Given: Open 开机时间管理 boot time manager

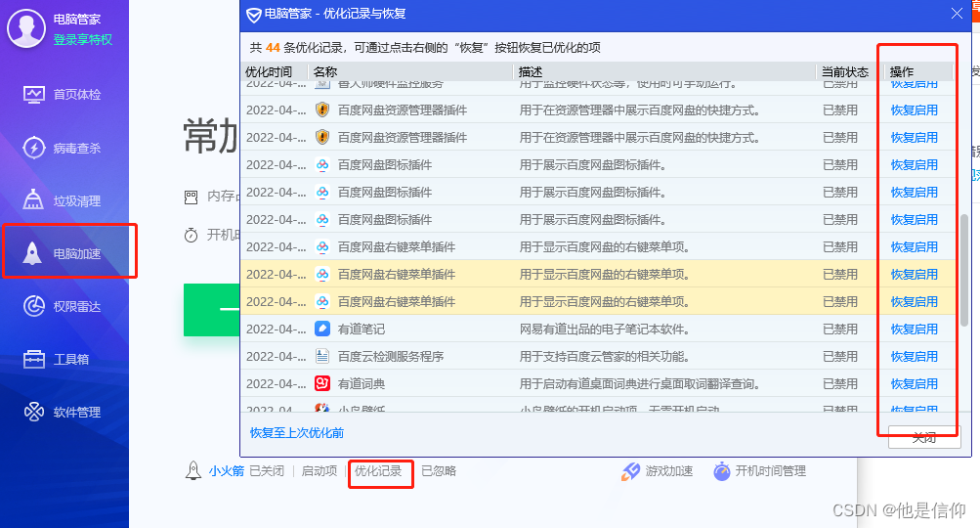Looking at the screenshot, I should [x=760, y=471].
